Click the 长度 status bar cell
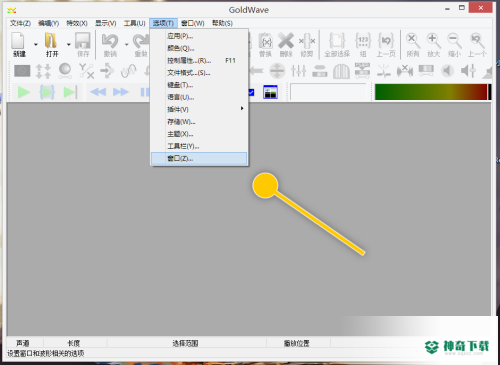 [x=74, y=343]
